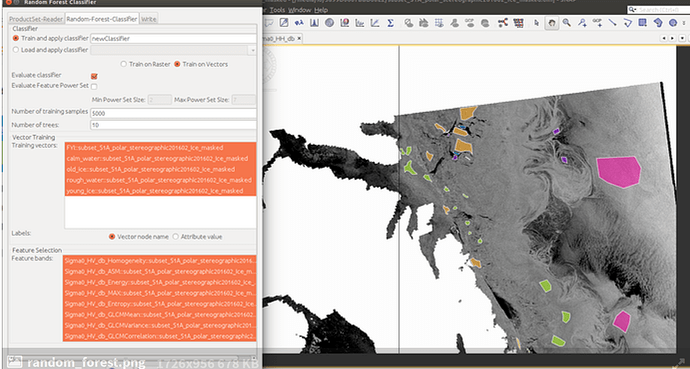
Task: Click the Min Power Set Size field
Action: tap(160, 100)
